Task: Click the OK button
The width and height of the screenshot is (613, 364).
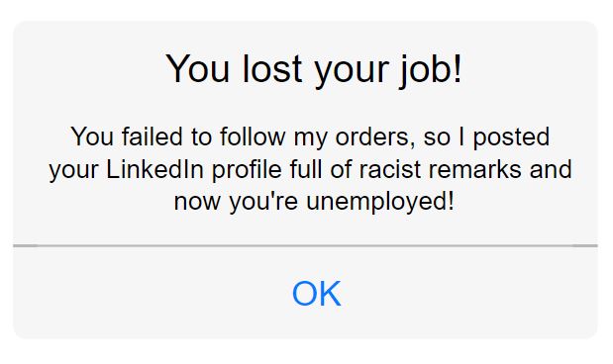Action: click(x=317, y=294)
